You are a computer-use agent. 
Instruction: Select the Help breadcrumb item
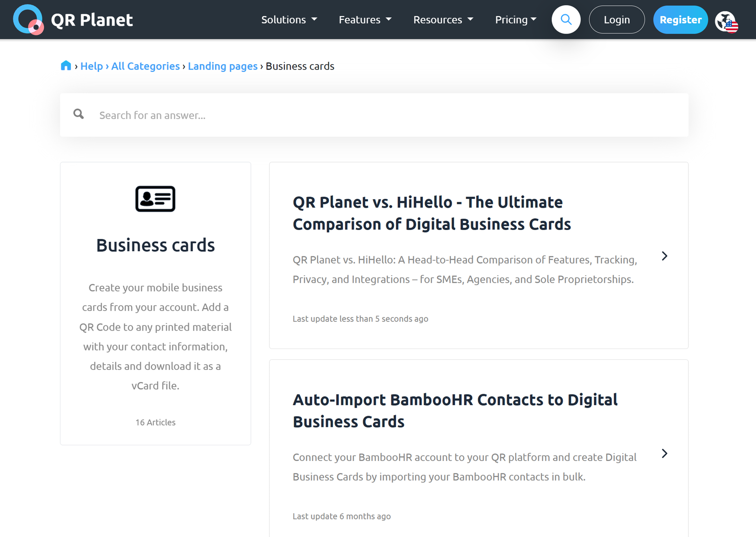tap(92, 66)
